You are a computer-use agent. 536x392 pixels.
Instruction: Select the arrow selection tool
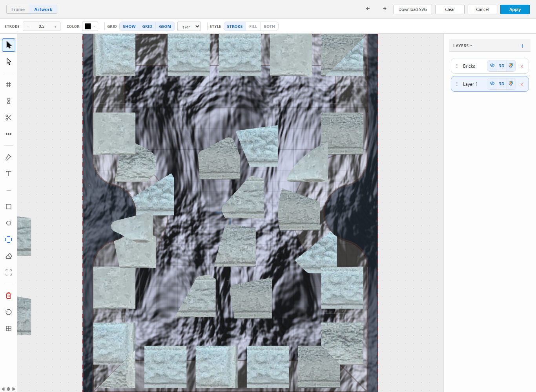click(9, 45)
